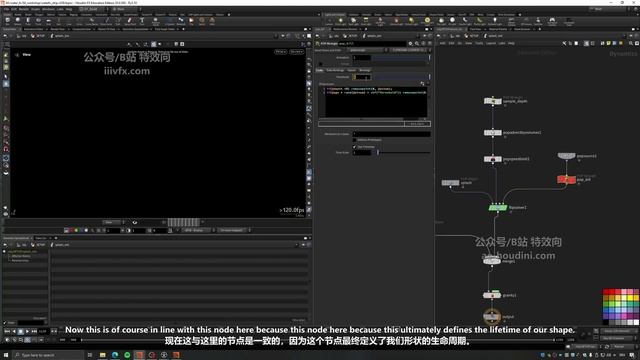Screen dimensions: 640x360
Task: Select the red POP wrangle node
Action: pyautogui.click(x=567, y=179)
